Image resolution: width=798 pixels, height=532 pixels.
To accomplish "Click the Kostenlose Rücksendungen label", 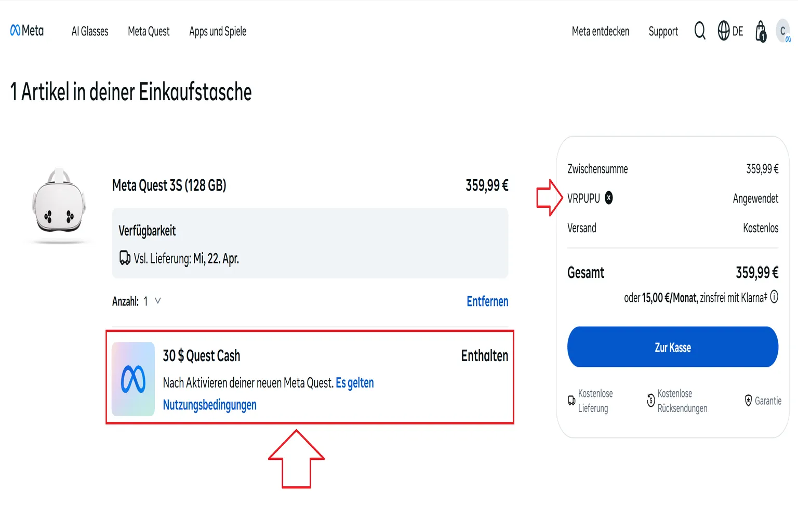I will (682, 401).
